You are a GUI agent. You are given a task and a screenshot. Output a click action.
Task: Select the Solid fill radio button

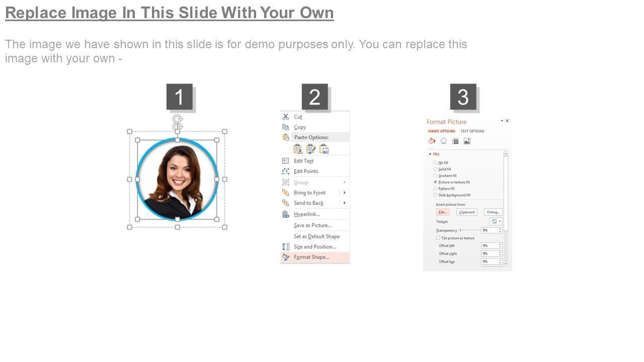[x=435, y=169]
